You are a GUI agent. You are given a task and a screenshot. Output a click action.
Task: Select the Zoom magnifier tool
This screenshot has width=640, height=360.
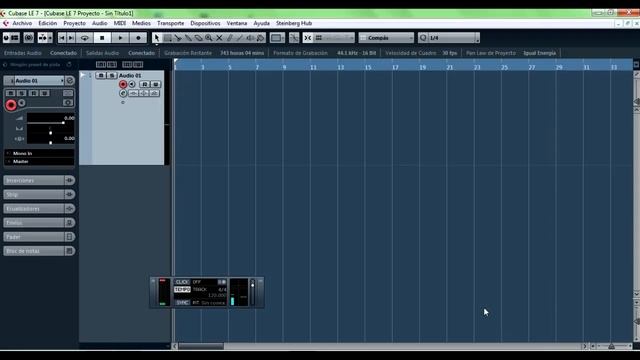[x=209, y=38]
